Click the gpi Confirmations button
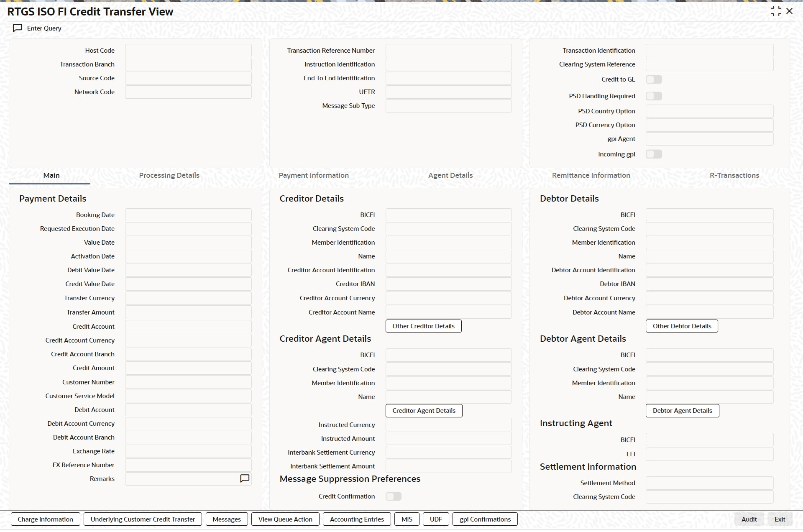803x532 pixels. point(485,519)
